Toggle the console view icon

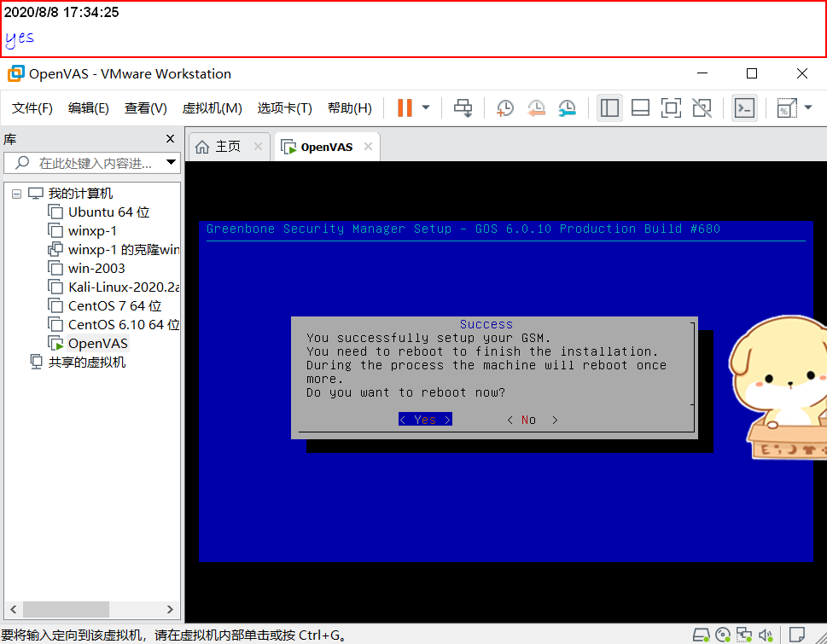pos(744,108)
